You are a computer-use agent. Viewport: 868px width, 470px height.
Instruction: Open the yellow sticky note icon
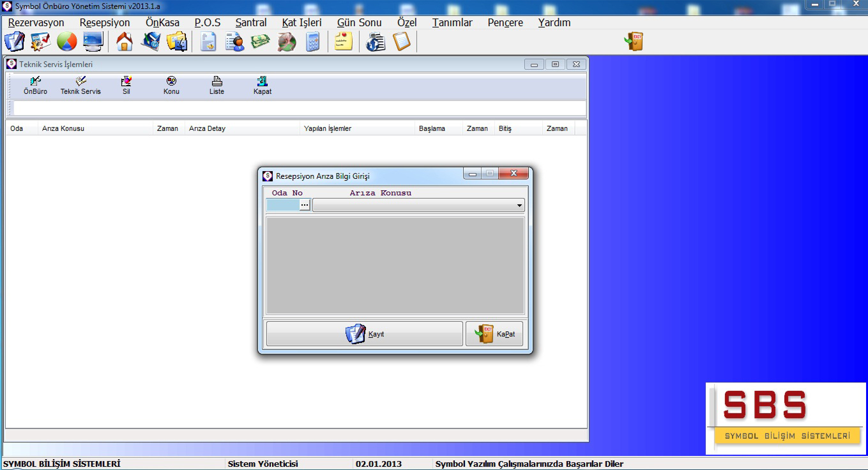344,42
